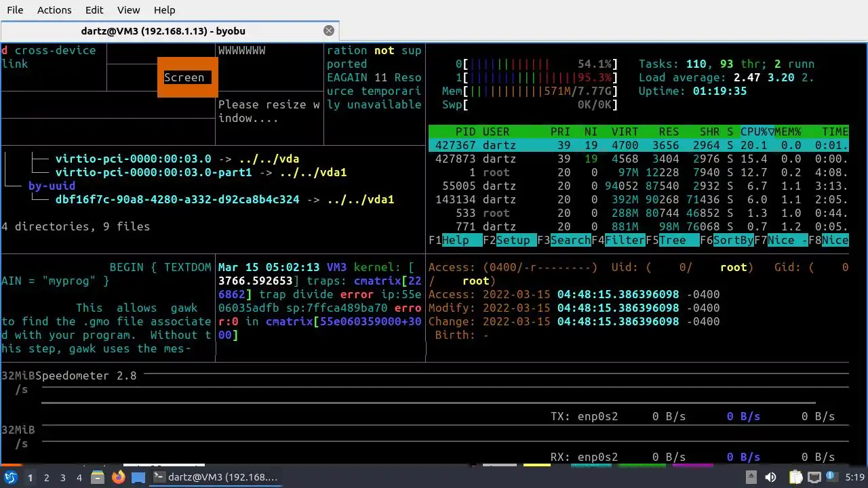Open the File menu

tap(15, 10)
